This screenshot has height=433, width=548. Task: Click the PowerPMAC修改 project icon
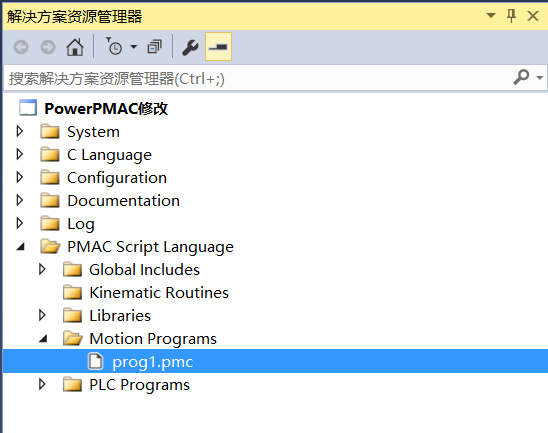[28, 108]
